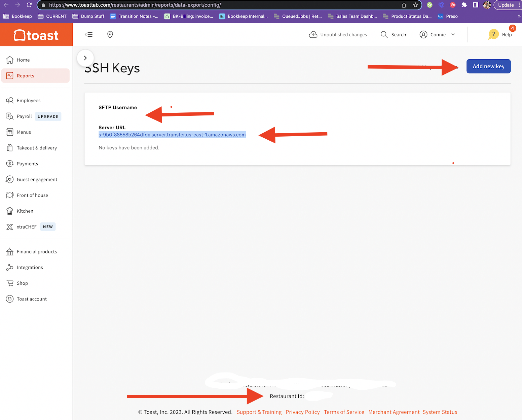The image size is (522, 420).
Task: Click the Unpublished changes cloud icon
Action: pos(313,34)
